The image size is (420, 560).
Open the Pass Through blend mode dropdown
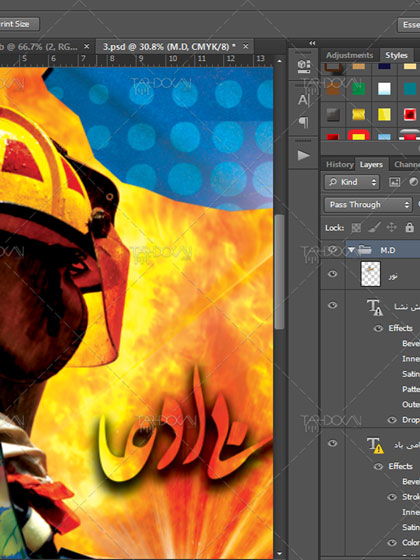tap(368, 205)
